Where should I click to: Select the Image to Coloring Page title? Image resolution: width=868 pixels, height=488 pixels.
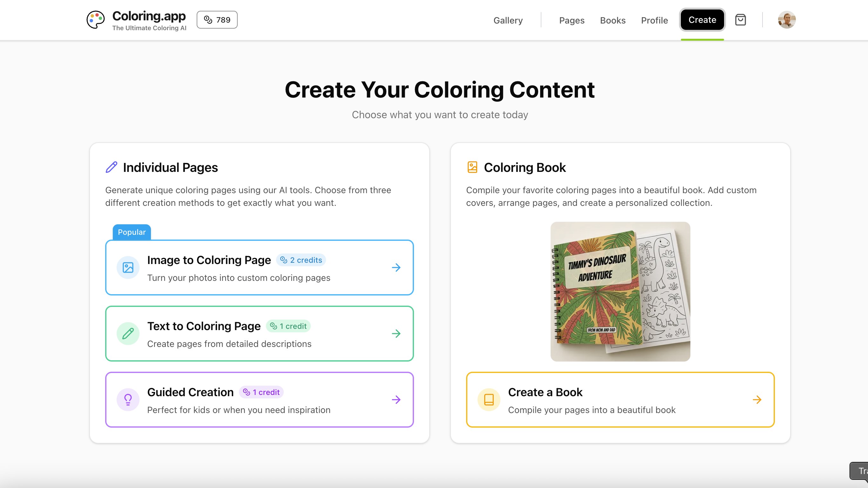pyautogui.click(x=209, y=260)
